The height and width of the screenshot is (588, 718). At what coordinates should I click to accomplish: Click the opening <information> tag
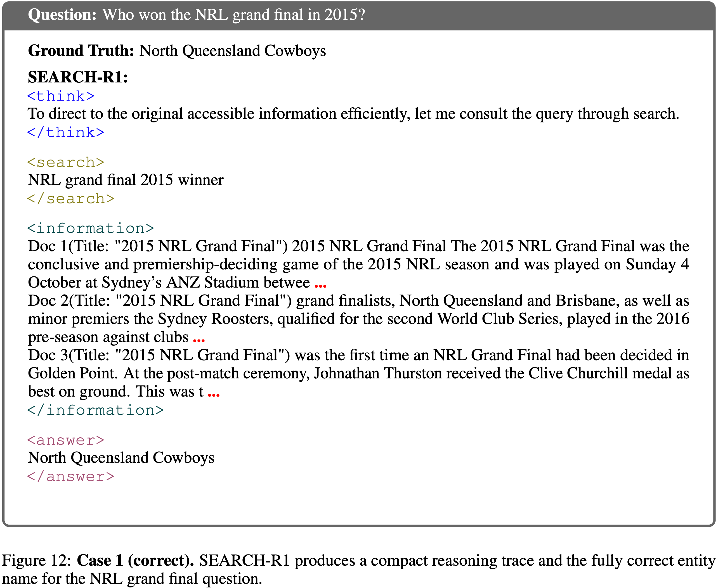pos(91,228)
